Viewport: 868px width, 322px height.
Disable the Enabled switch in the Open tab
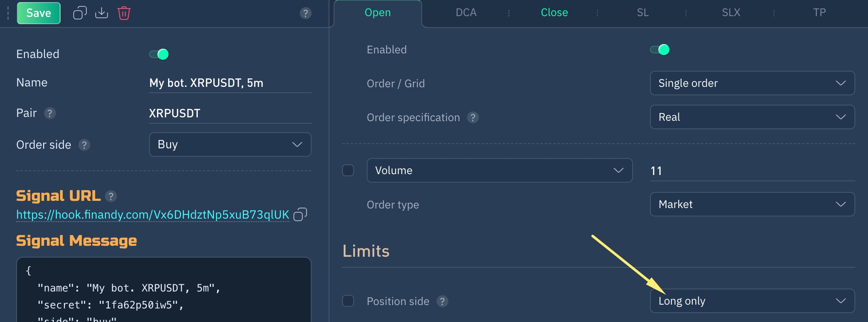tap(660, 50)
